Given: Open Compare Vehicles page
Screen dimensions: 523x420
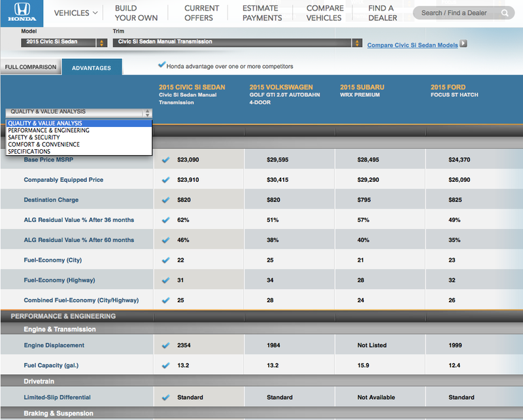Looking at the screenshot, I should 325,13.
